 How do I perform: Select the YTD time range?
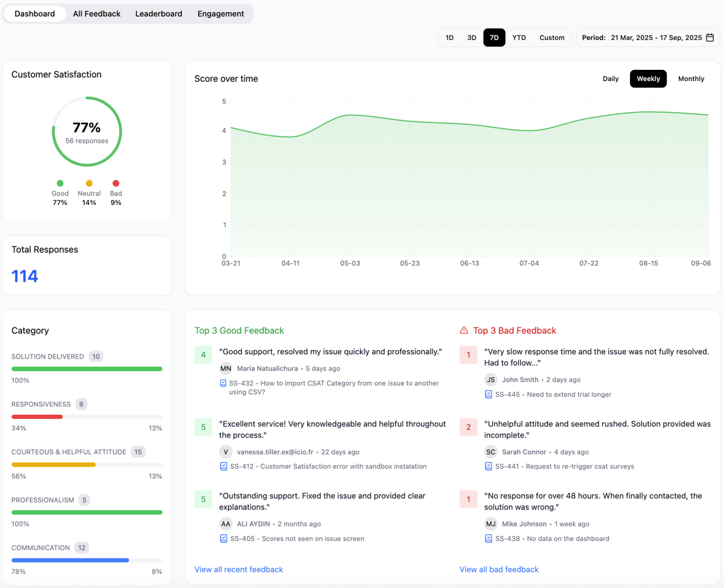[519, 37]
